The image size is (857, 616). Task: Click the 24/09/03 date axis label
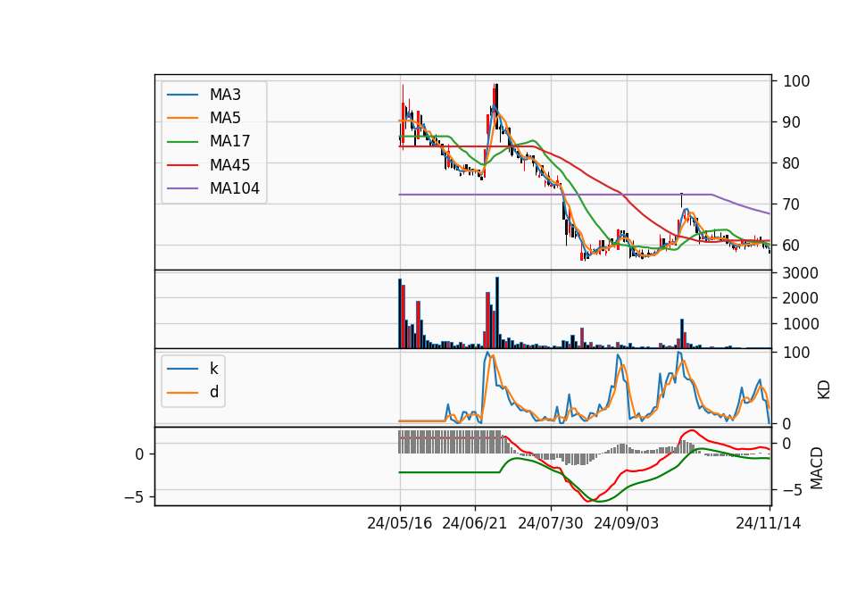click(627, 524)
